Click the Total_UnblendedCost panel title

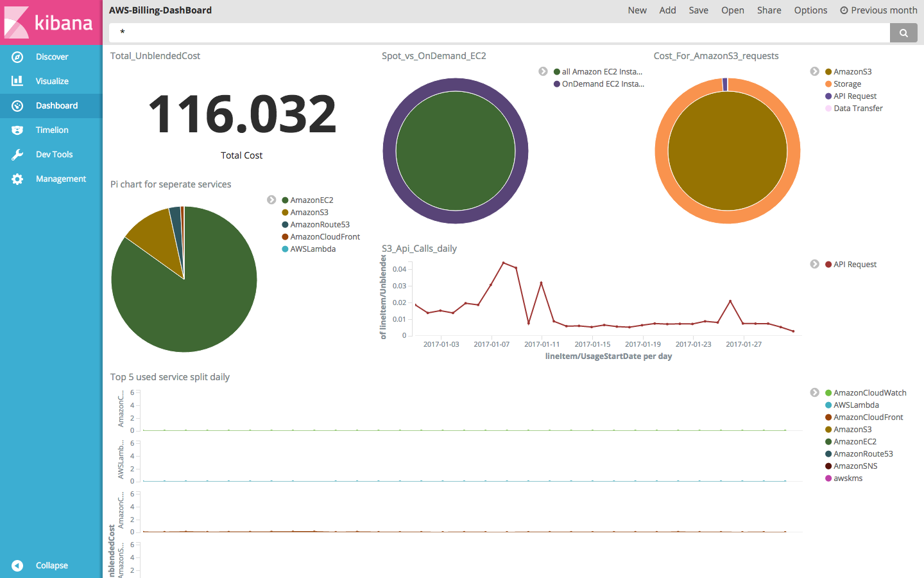[155, 56]
